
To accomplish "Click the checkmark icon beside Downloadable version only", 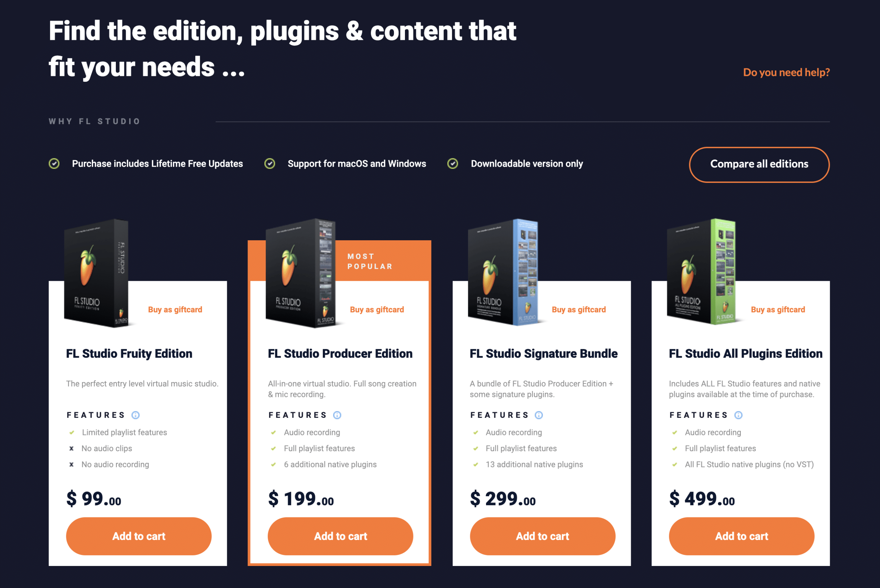I will (453, 164).
